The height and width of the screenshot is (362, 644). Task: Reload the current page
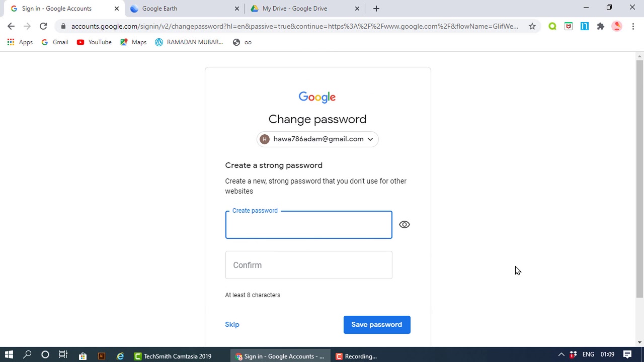pos(43,26)
